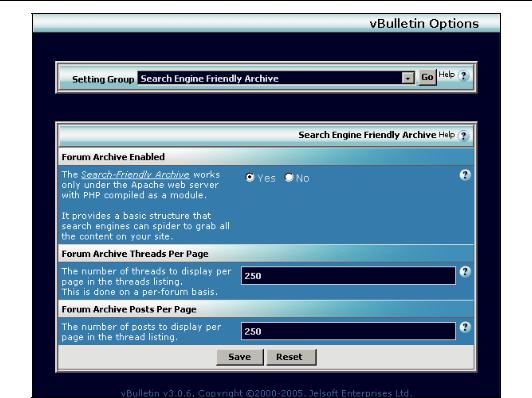532x398 pixels.
Task: Click help icon for Posts Per Page field
Action: [x=465, y=327]
